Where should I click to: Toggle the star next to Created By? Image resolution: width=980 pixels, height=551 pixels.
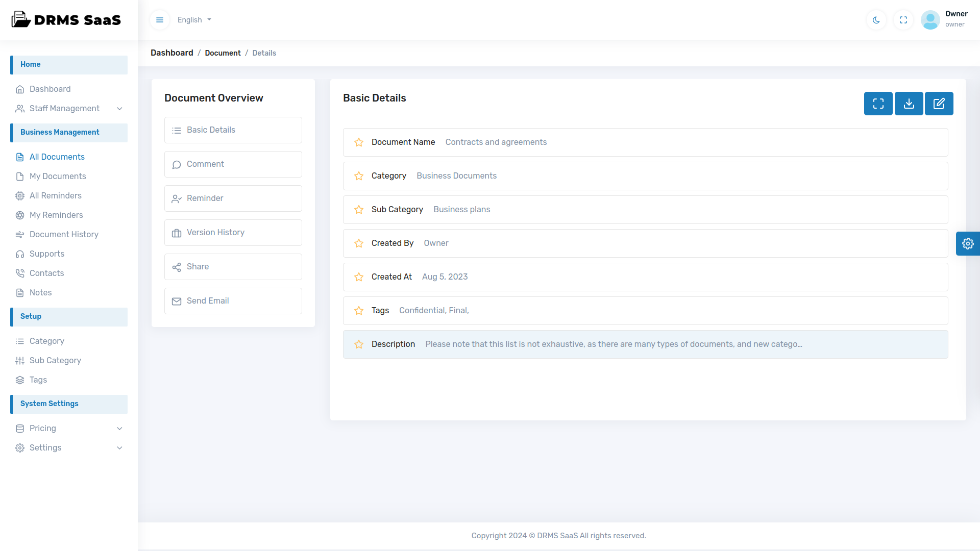pos(358,243)
